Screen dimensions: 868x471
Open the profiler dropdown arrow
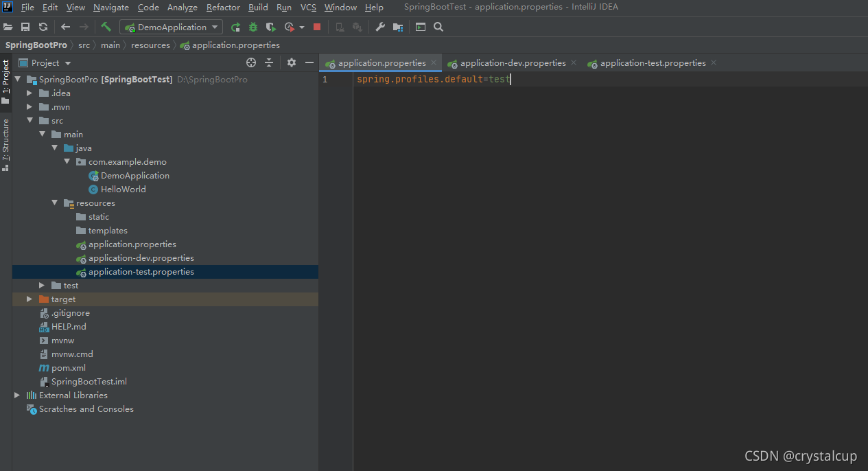coord(302,27)
